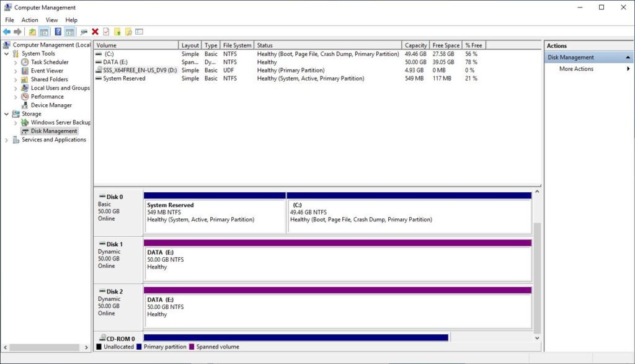Sort by the Volume column header
This screenshot has height=364, width=635.
click(136, 45)
